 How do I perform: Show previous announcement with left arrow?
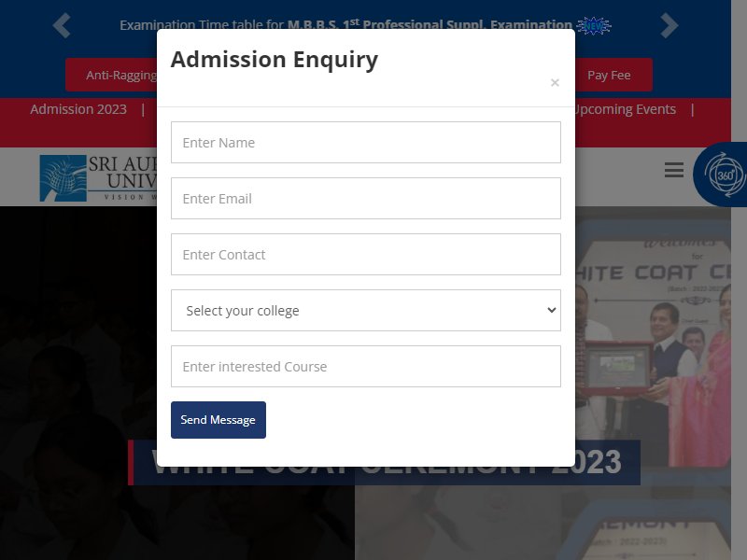coord(62,25)
